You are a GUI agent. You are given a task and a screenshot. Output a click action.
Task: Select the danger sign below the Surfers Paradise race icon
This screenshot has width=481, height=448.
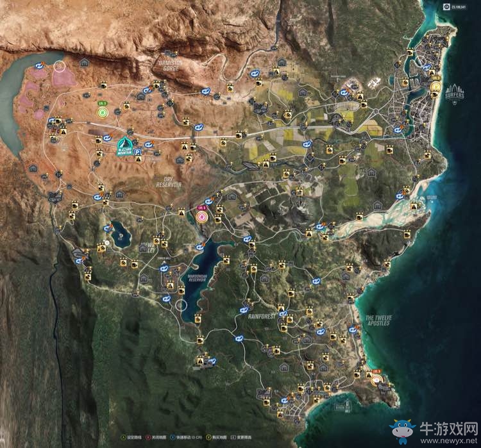pyautogui.click(x=432, y=74)
